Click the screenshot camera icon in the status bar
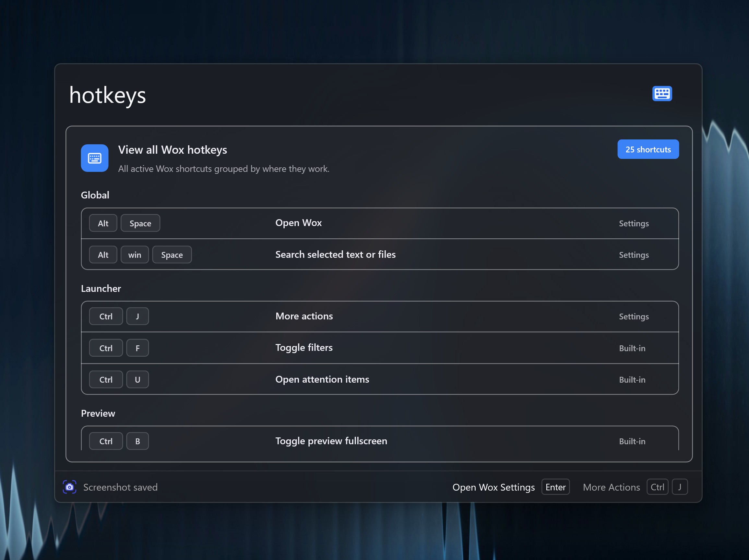The width and height of the screenshot is (749, 560). (69, 487)
